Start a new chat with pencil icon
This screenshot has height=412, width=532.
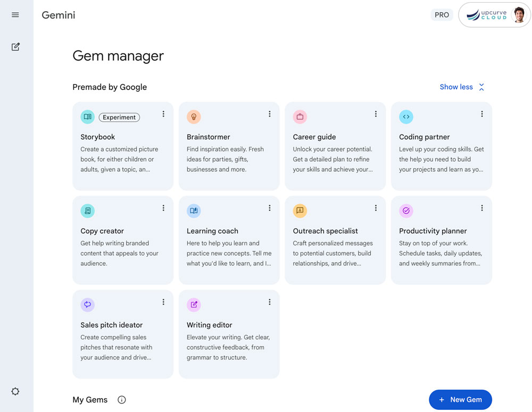click(15, 47)
